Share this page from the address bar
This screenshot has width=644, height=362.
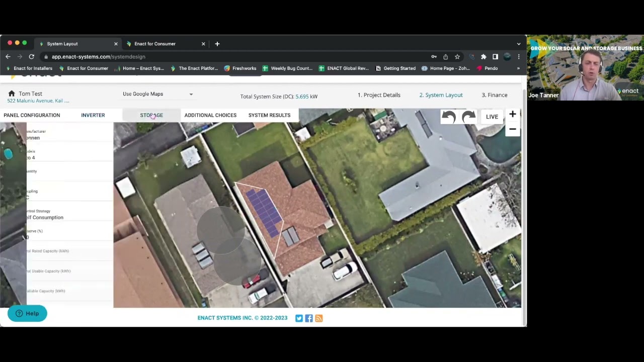pyautogui.click(x=445, y=57)
